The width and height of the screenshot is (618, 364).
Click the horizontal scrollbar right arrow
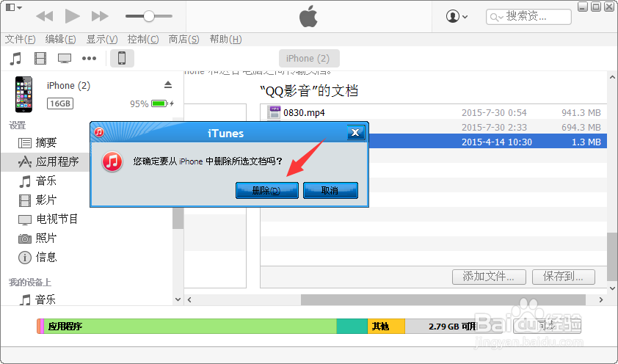click(601, 300)
